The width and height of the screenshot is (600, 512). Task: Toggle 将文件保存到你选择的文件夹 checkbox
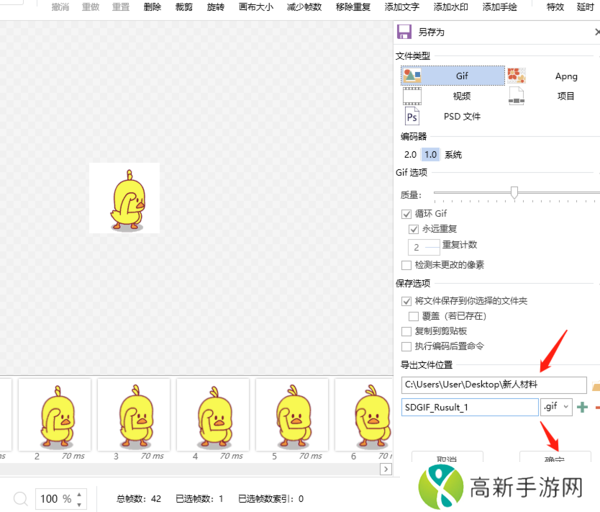[x=406, y=301]
